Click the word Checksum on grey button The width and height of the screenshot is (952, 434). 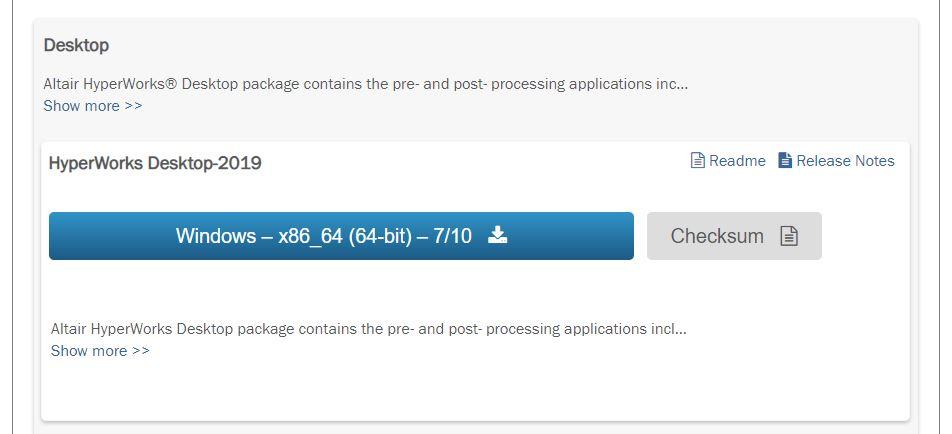(717, 236)
